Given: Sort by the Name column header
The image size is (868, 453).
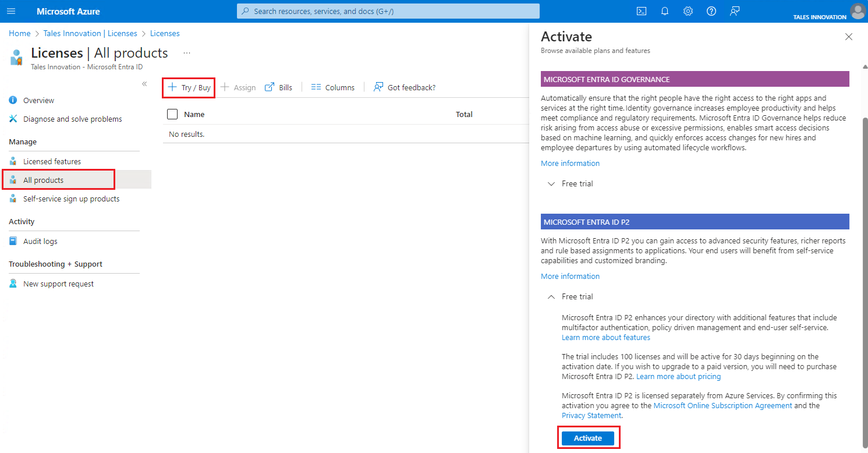Looking at the screenshot, I should coord(194,114).
